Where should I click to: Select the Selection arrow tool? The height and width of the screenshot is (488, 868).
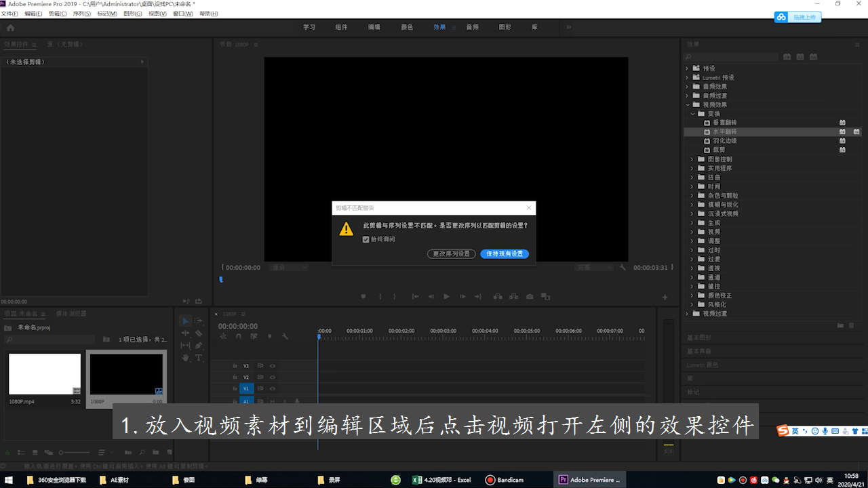point(185,321)
